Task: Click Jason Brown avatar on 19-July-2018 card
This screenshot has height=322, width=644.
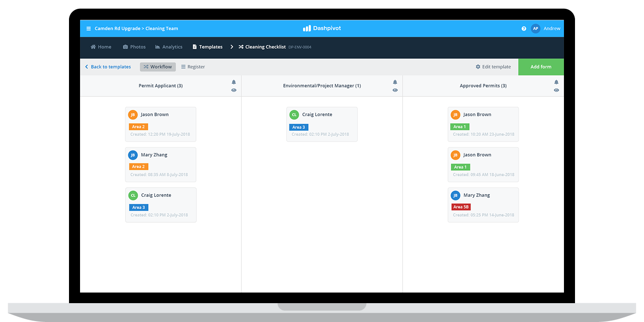Action: pos(133,115)
